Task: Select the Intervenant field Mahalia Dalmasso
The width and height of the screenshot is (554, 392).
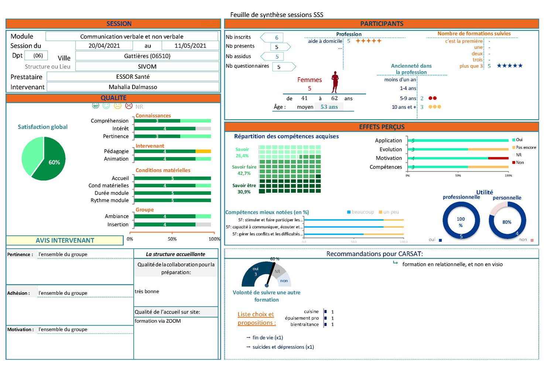Action: click(133, 87)
